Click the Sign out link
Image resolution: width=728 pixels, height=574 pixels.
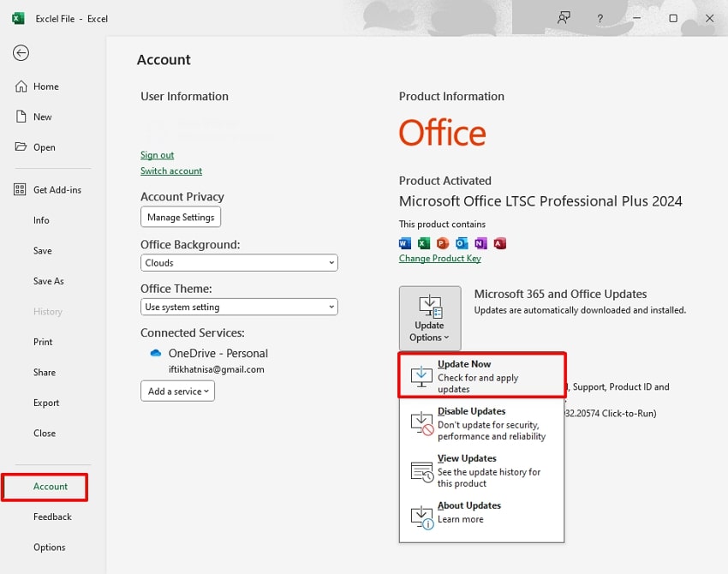pyautogui.click(x=158, y=155)
